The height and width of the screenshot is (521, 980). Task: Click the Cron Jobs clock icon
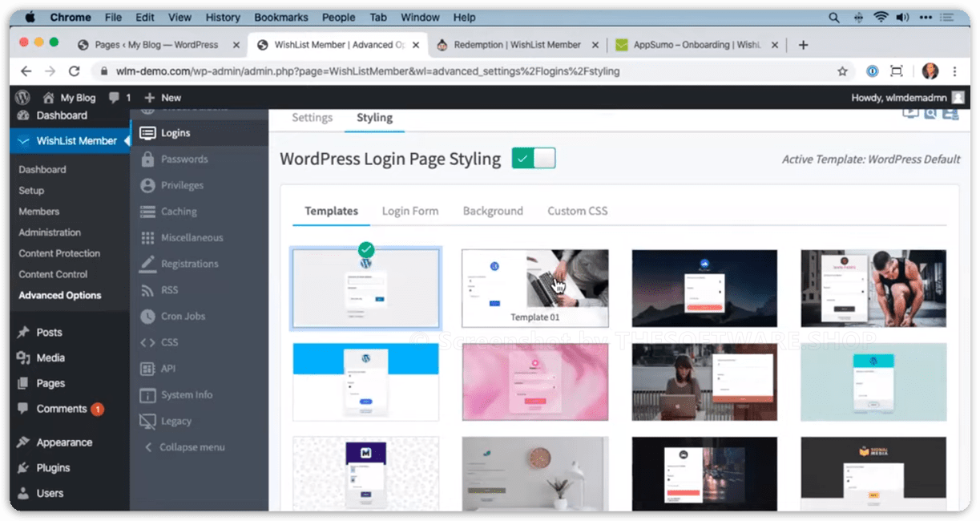(147, 317)
